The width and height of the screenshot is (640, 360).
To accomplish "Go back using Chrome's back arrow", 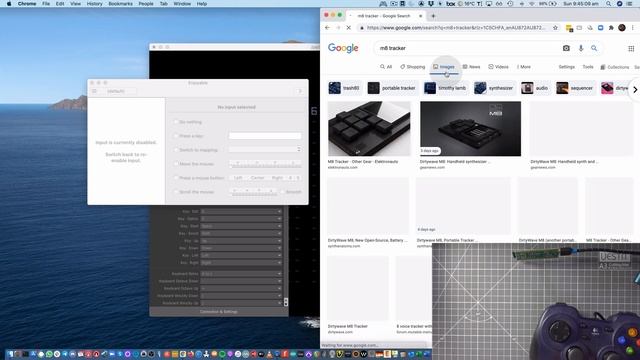I will click(x=327, y=28).
